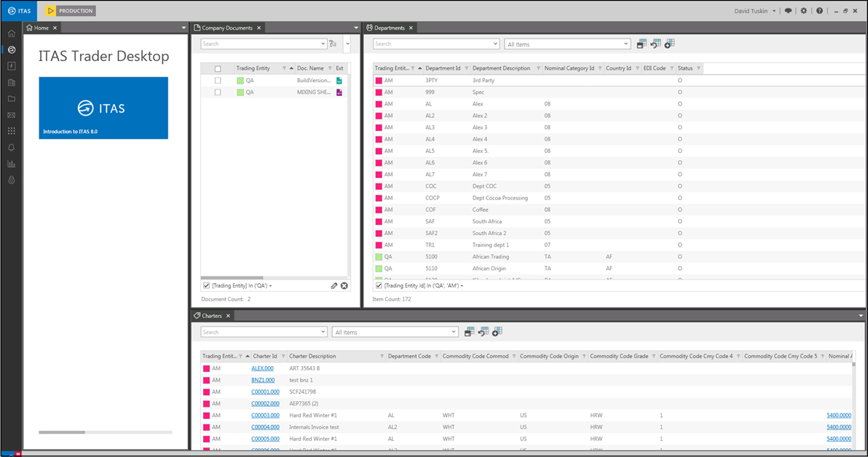The height and width of the screenshot is (457, 868).
Task: Click the reset grid icon in Charters toolbar
Action: tap(484, 331)
